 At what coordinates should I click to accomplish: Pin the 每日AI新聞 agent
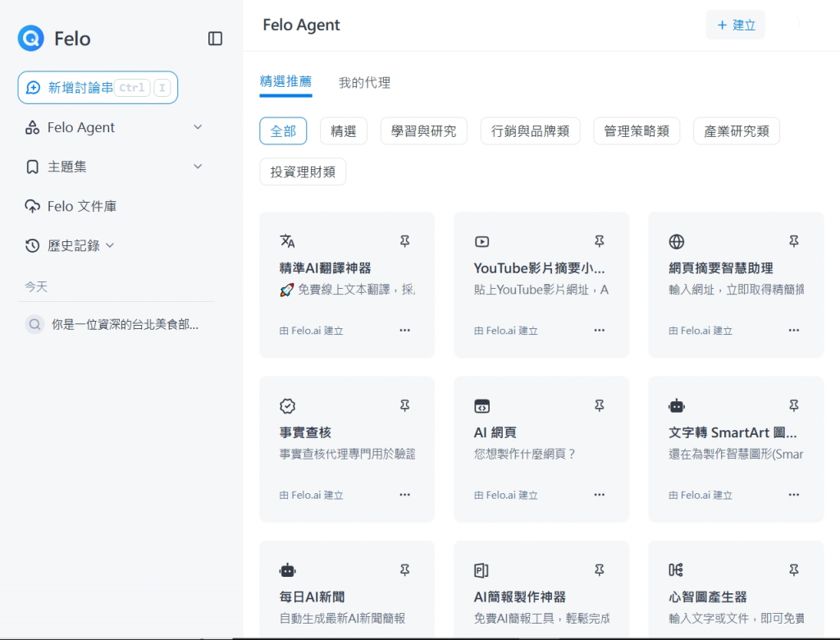(405, 569)
